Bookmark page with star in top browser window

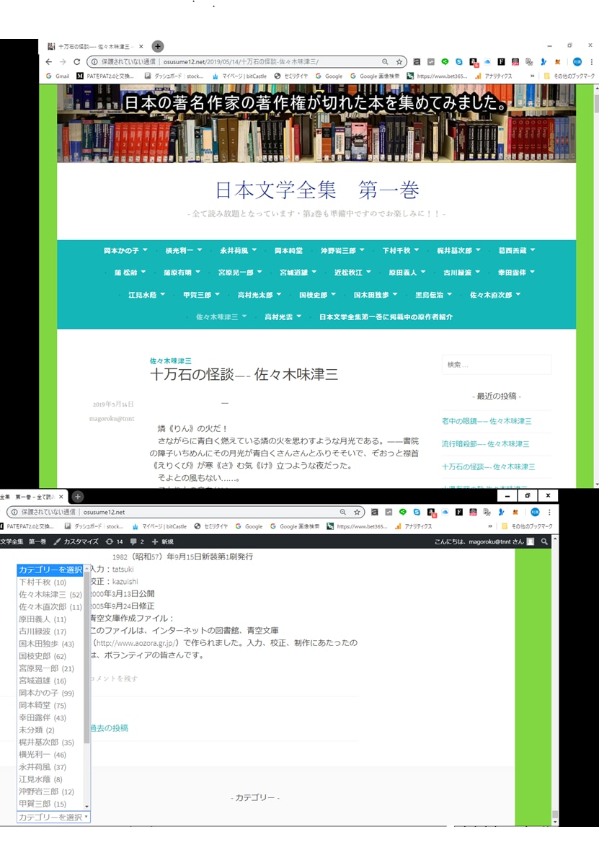(x=399, y=62)
